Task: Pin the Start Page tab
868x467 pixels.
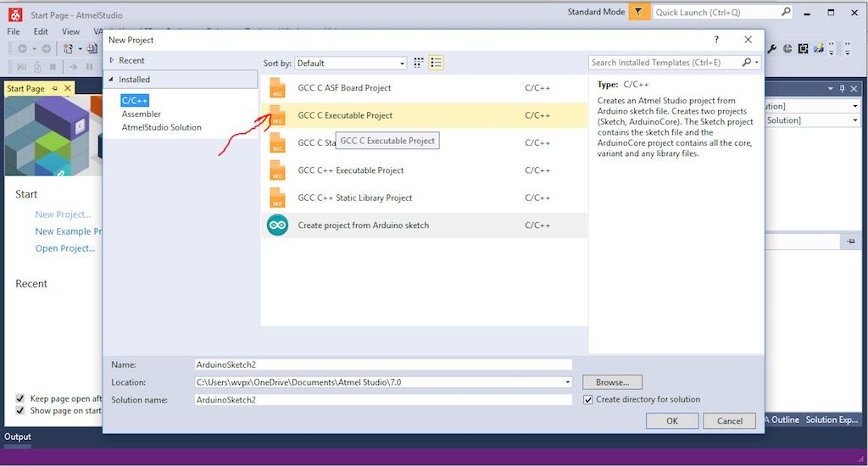Action: [54, 88]
